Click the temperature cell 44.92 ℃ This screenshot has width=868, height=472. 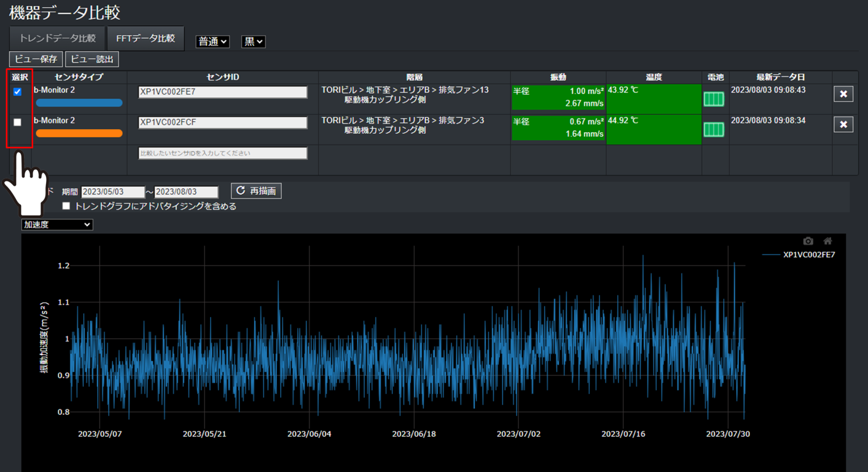click(x=654, y=129)
